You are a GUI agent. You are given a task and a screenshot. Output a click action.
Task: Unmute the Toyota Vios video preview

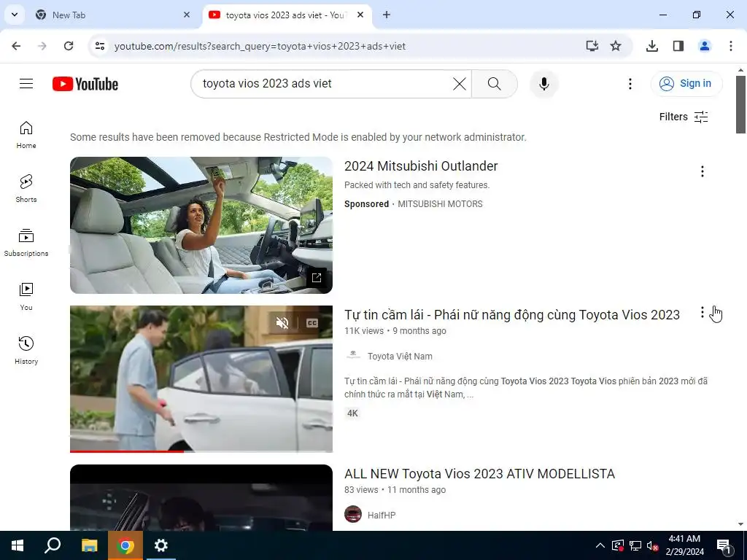click(282, 323)
